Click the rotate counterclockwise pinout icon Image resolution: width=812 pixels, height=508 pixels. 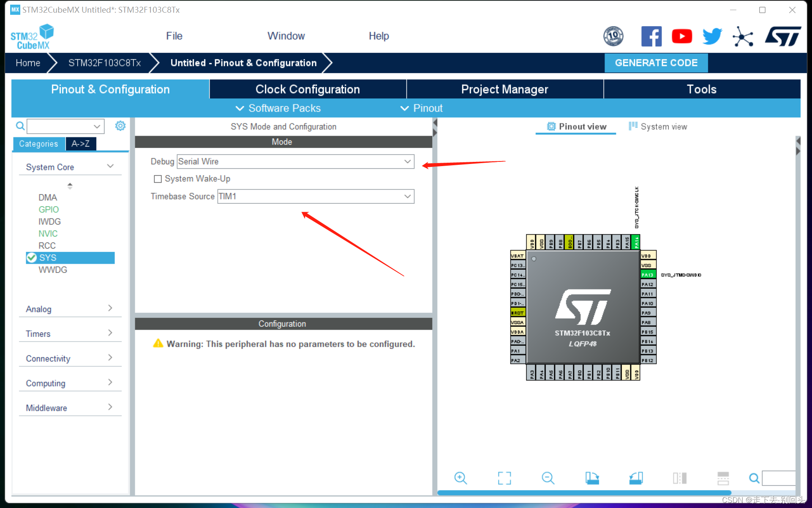point(636,478)
